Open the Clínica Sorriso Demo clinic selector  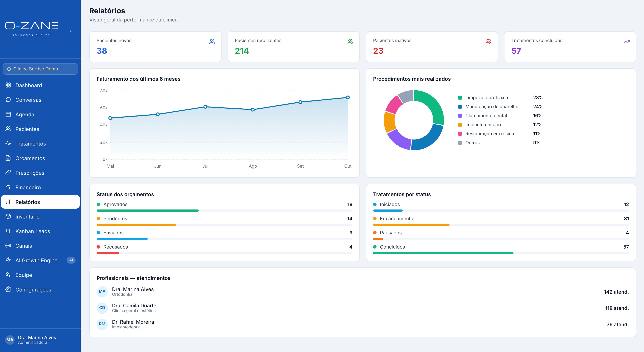[40, 69]
